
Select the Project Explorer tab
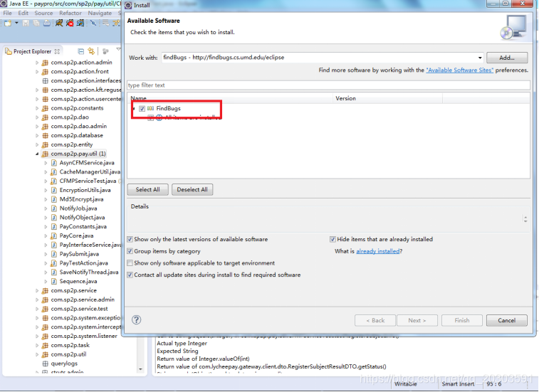(32, 51)
